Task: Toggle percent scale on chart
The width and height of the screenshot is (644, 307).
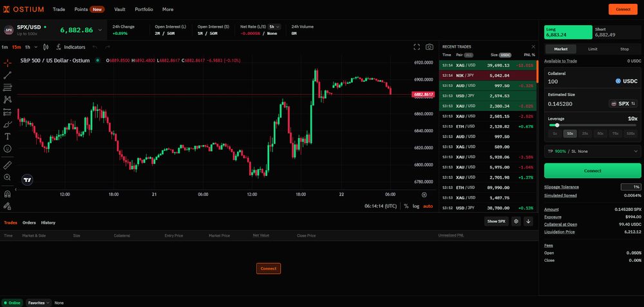Action: coord(406,206)
